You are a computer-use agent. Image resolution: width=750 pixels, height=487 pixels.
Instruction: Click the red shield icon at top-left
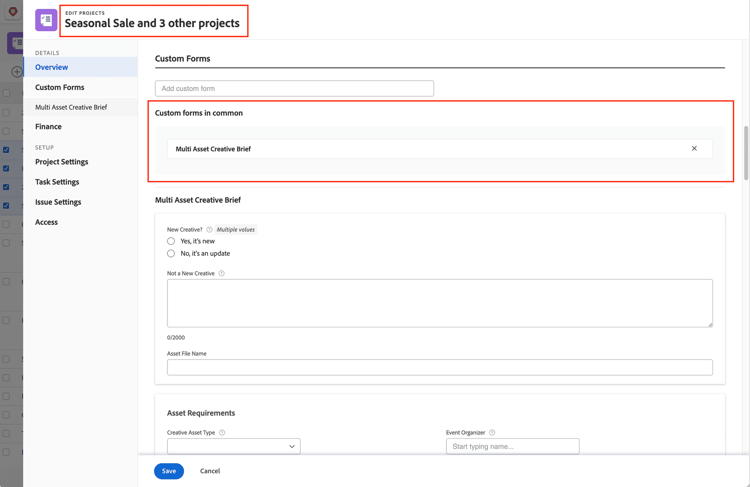click(13, 12)
